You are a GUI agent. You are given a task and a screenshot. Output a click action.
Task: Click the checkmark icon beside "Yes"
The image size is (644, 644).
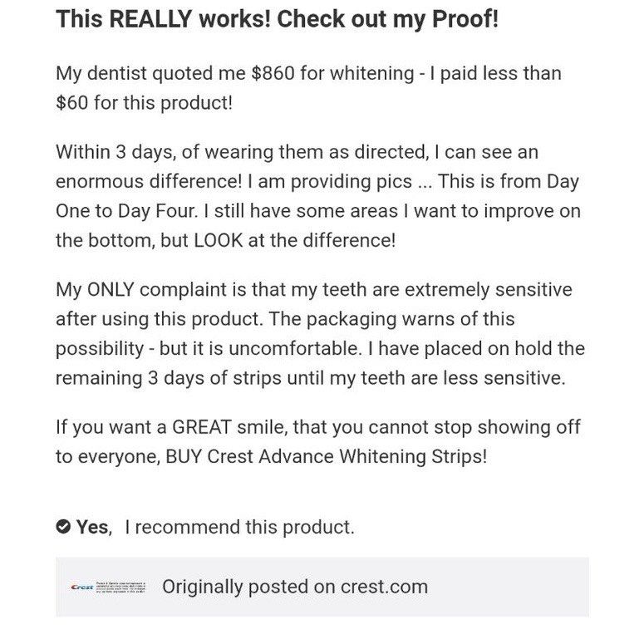pos(63,527)
